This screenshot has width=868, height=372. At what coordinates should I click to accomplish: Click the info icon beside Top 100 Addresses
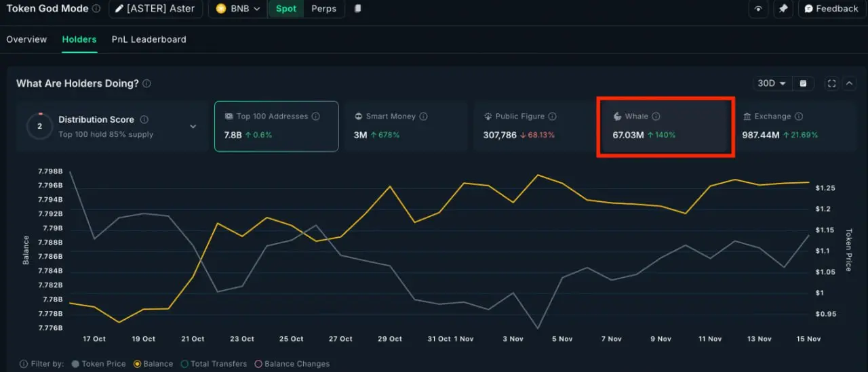316,117
